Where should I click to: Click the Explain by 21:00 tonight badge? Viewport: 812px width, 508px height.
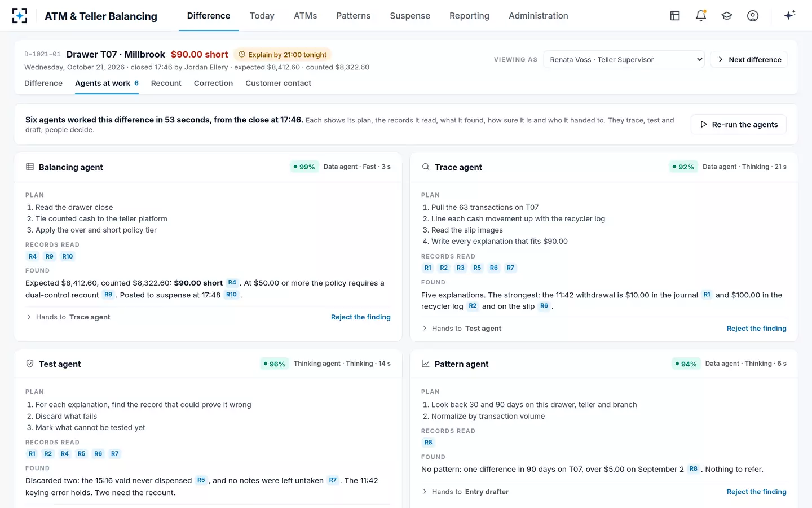point(283,55)
